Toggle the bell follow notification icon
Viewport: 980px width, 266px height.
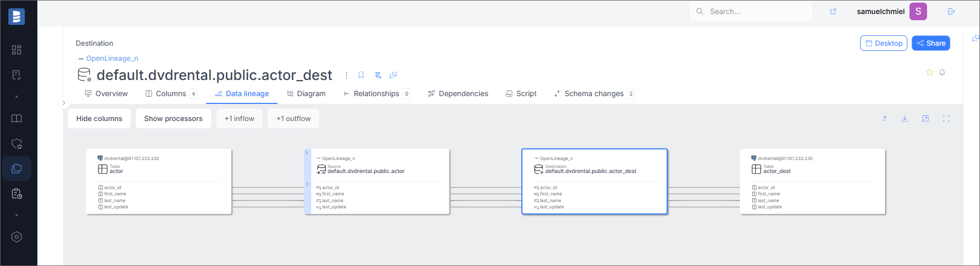[x=942, y=72]
